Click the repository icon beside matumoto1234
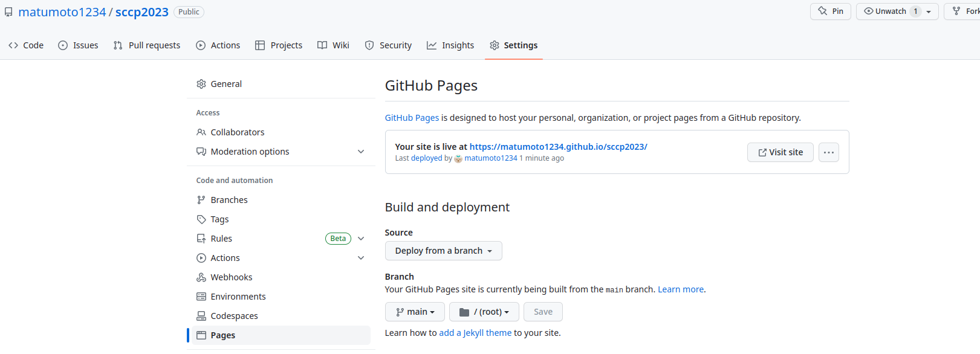980x354 pixels. [8, 11]
